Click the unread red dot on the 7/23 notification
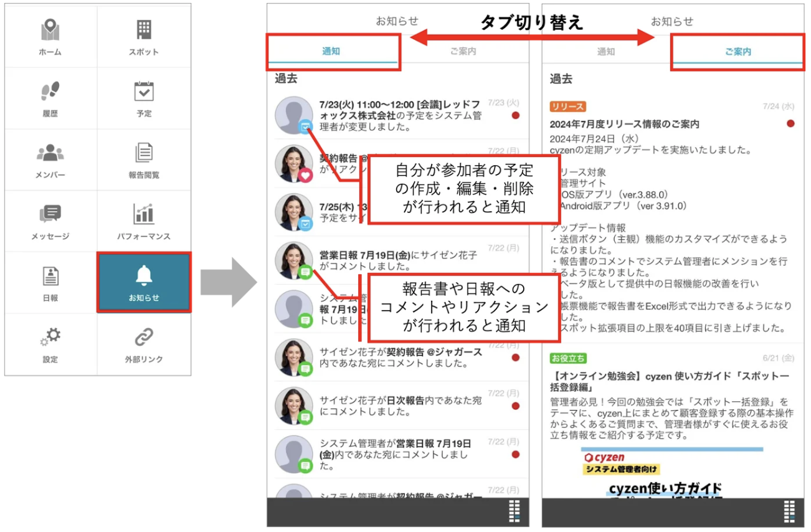 click(515, 115)
